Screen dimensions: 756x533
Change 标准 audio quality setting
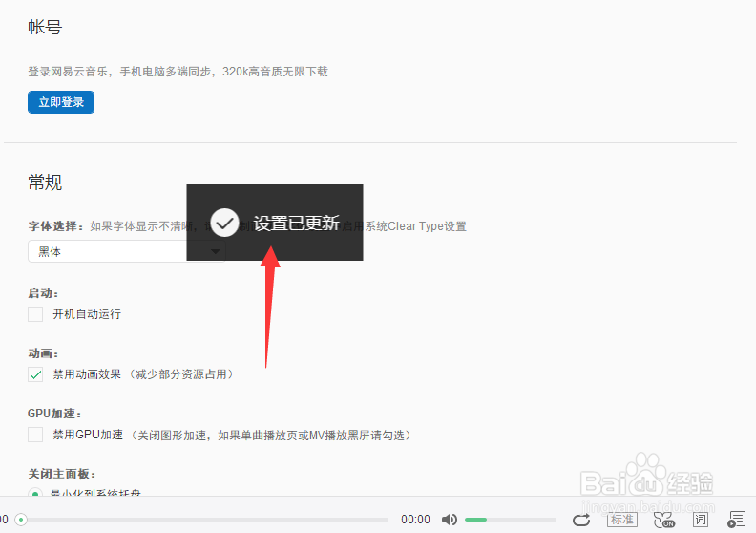tap(622, 520)
